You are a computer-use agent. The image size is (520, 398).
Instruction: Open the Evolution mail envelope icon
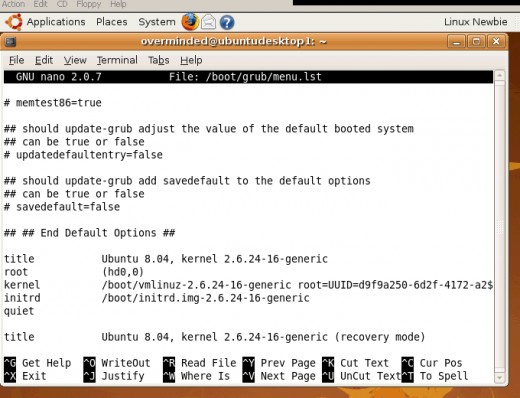(208, 22)
